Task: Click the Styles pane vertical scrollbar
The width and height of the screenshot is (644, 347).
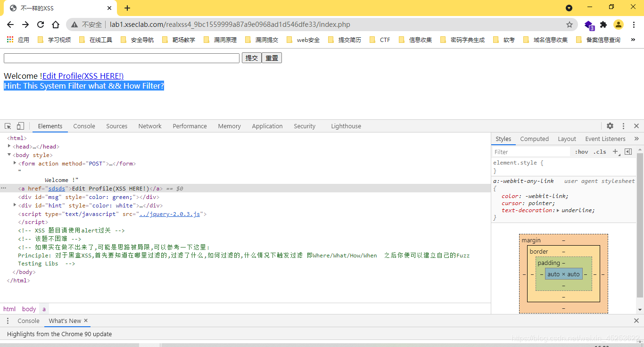Action: coord(640,225)
